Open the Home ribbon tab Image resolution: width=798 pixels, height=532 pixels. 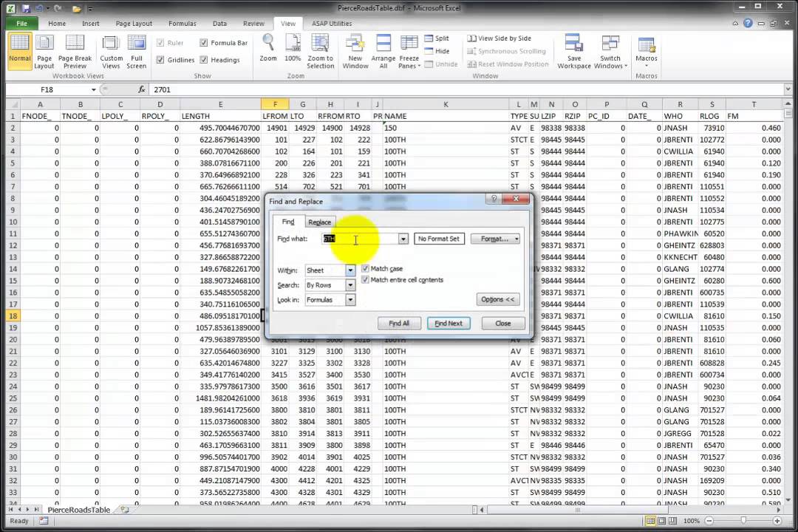(57, 24)
